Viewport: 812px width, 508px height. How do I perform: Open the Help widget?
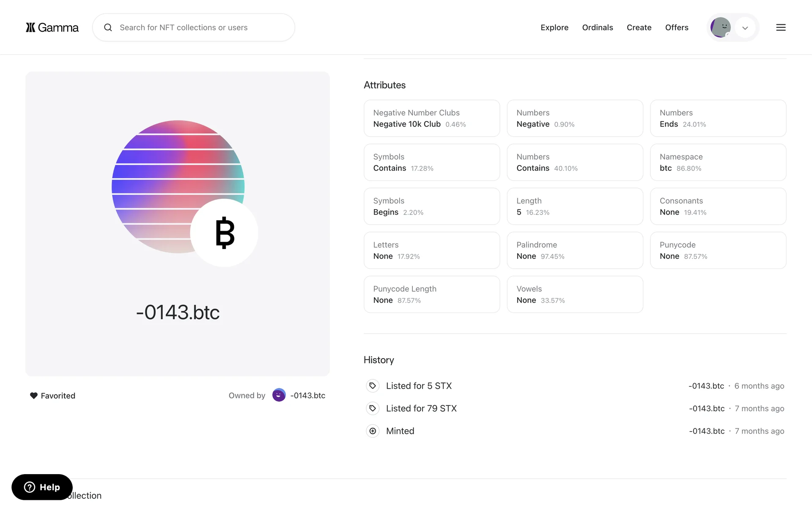42,487
